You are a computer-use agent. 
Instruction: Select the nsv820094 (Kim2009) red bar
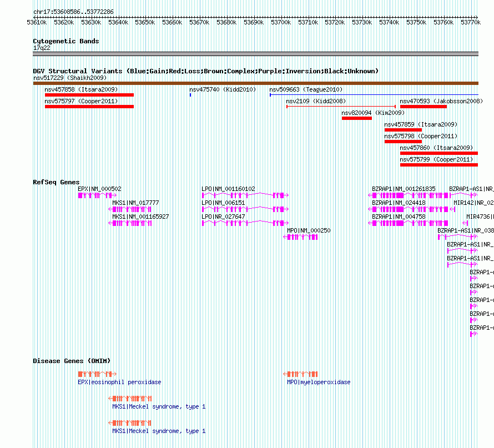click(x=357, y=118)
